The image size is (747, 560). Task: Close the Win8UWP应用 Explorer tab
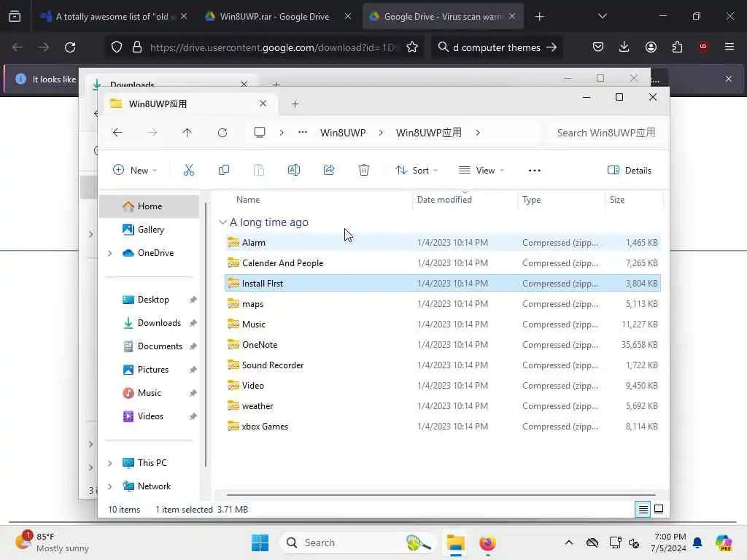tap(263, 104)
